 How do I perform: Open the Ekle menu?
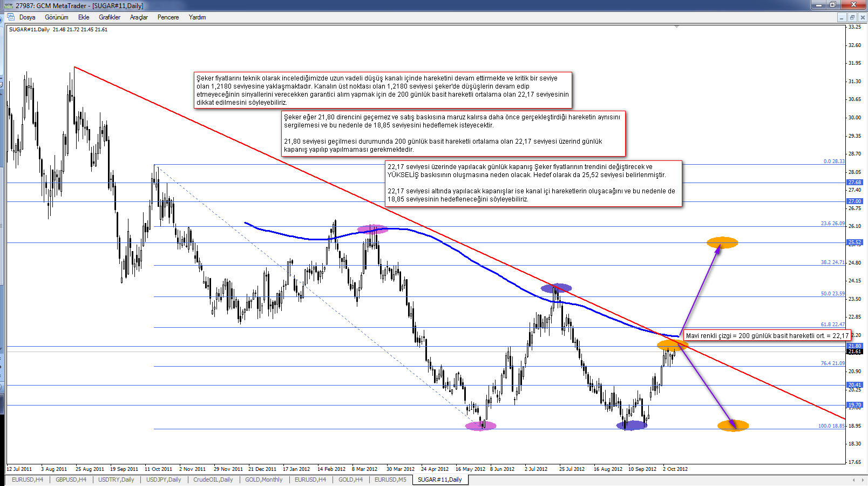84,17
